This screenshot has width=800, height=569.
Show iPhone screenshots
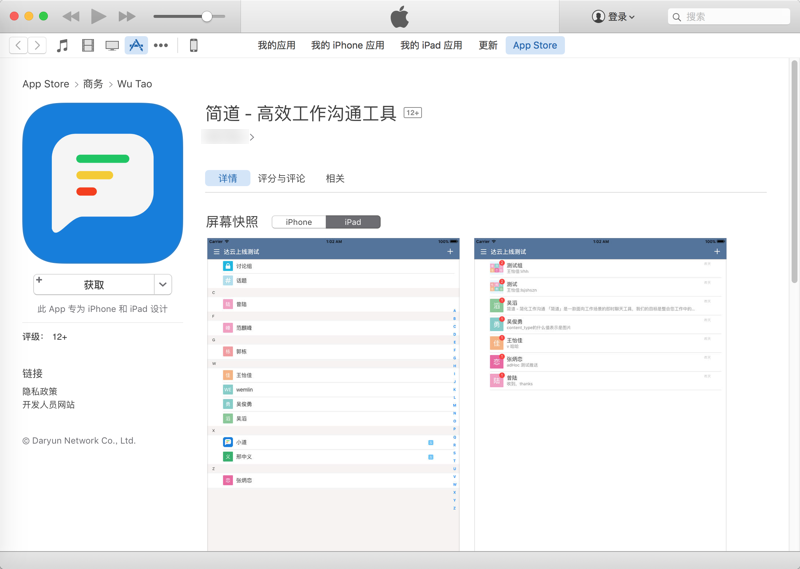tap(299, 222)
